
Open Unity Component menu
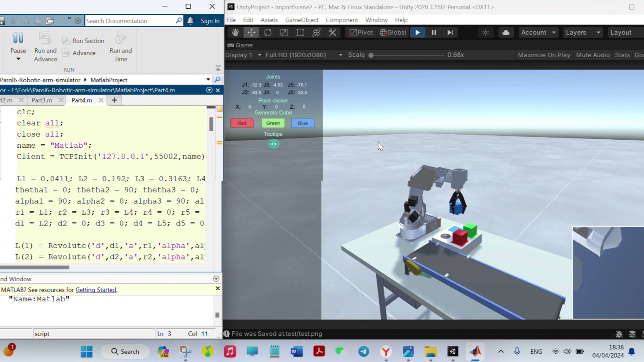click(342, 20)
